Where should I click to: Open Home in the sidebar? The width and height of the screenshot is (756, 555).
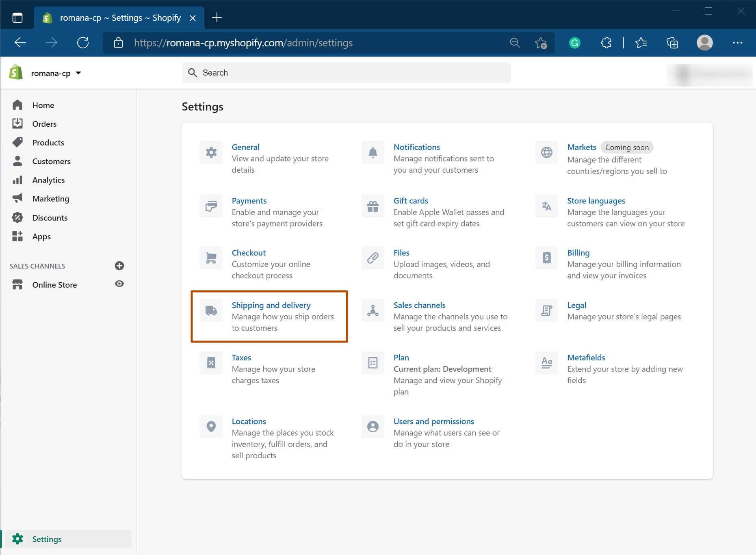pyautogui.click(x=43, y=105)
